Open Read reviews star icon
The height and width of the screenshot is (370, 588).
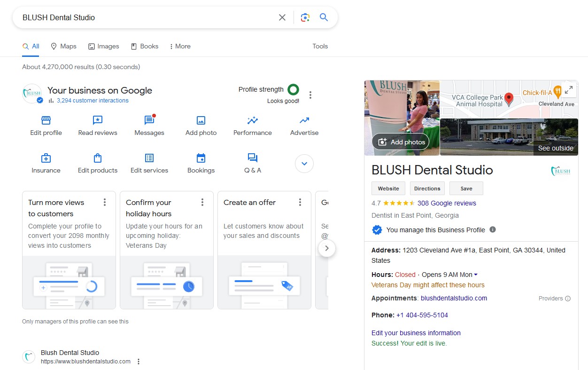[98, 120]
